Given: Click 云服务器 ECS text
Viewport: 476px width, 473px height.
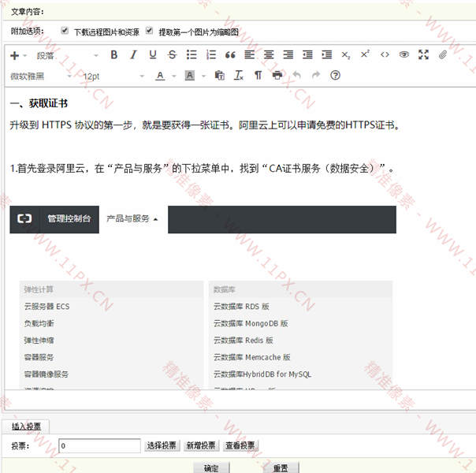Looking at the screenshot, I should click(x=46, y=307).
